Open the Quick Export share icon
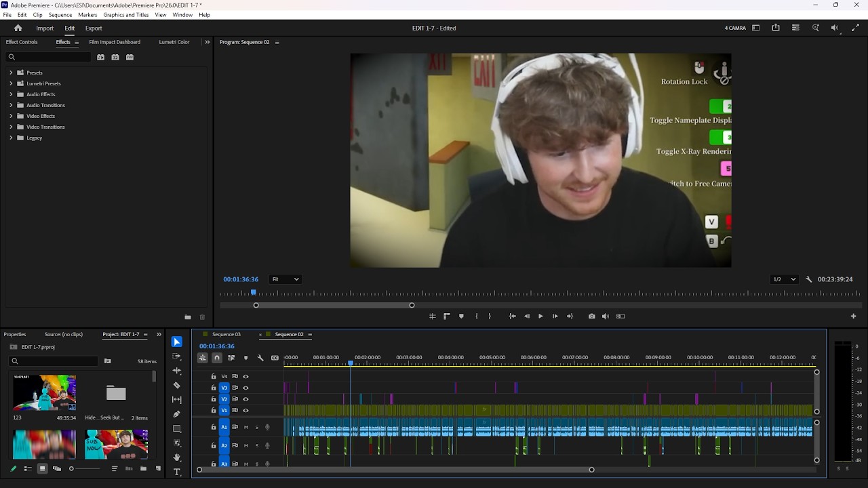The height and width of the screenshot is (488, 868). (x=776, y=28)
